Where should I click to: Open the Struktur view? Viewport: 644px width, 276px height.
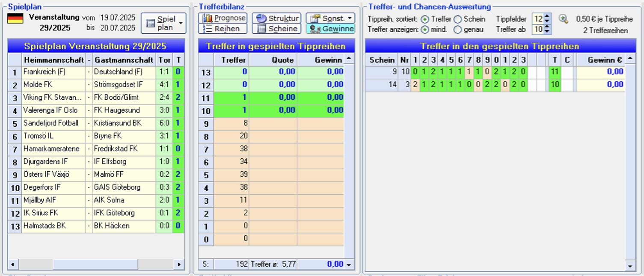[276, 18]
